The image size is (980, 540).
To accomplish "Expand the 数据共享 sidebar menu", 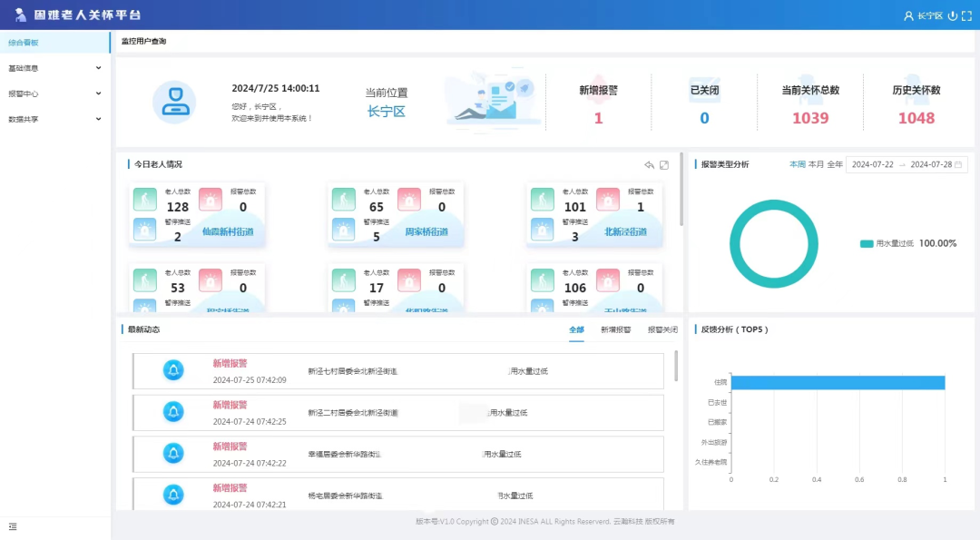I will [54, 119].
